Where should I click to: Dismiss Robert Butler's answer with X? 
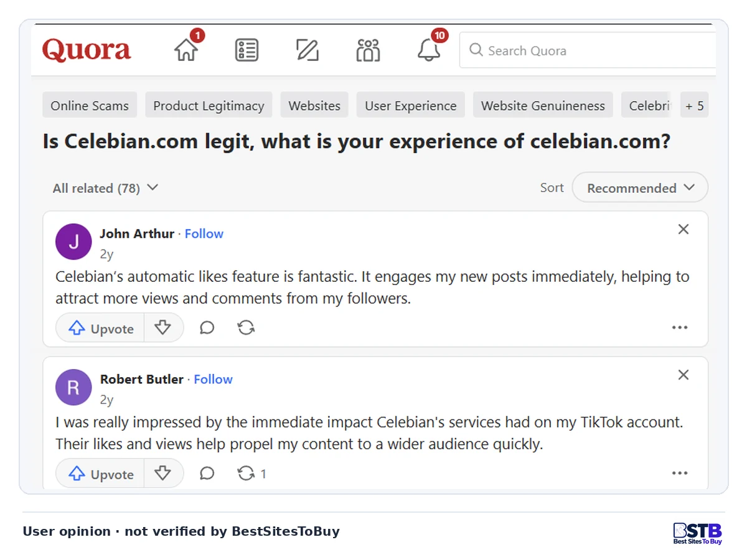[684, 375]
